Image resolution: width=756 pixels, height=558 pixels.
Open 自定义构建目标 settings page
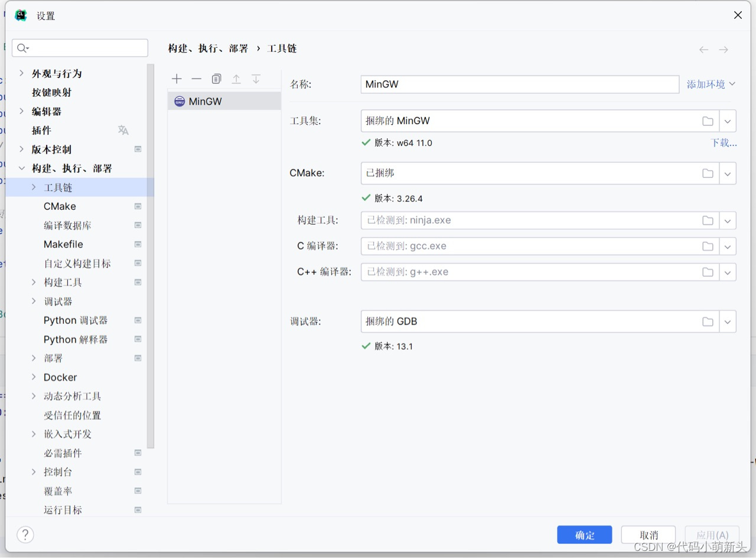[77, 263]
